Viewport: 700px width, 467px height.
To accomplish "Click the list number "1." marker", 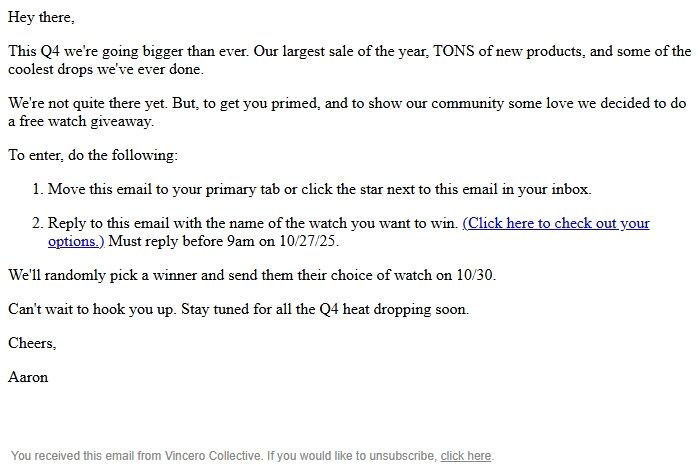I will point(38,189).
